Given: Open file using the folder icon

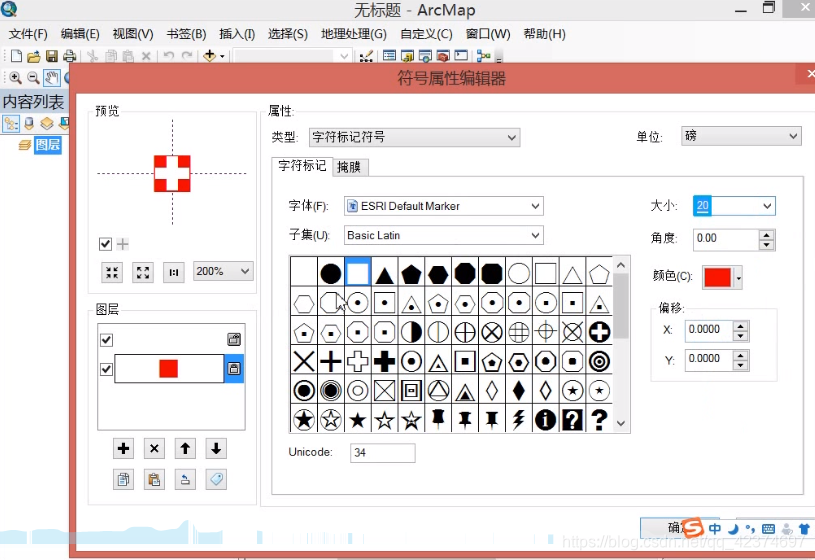Looking at the screenshot, I should pos(34,56).
